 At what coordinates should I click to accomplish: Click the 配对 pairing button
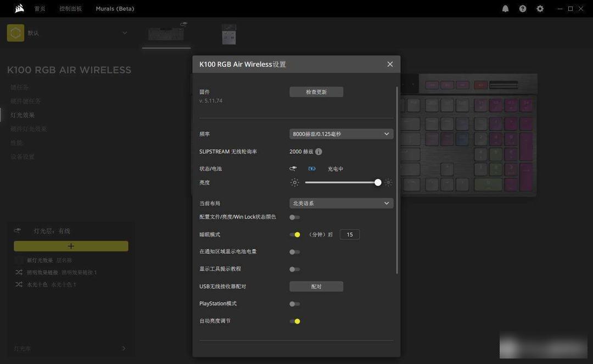(x=316, y=287)
